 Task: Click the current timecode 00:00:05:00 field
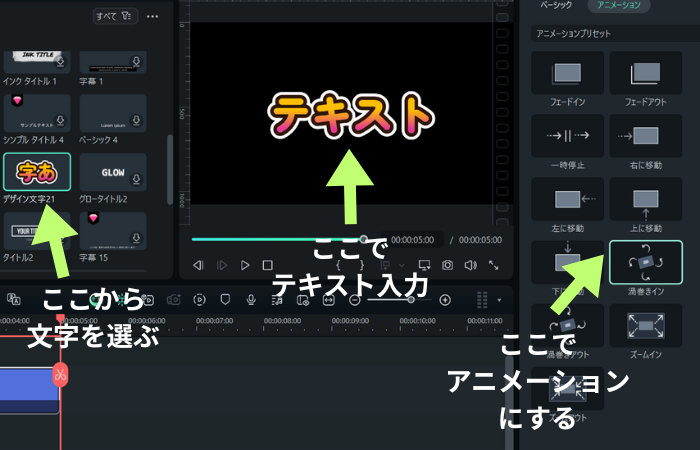click(412, 240)
